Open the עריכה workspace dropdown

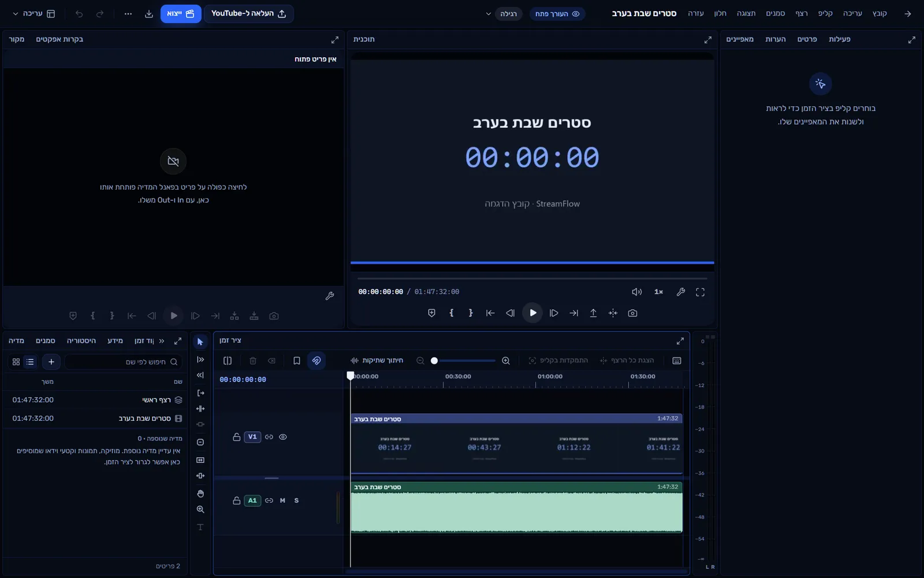pyautogui.click(x=34, y=14)
